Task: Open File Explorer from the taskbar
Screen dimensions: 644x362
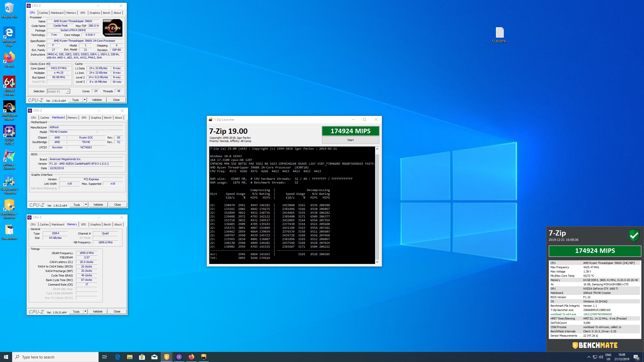Action: (x=130, y=357)
